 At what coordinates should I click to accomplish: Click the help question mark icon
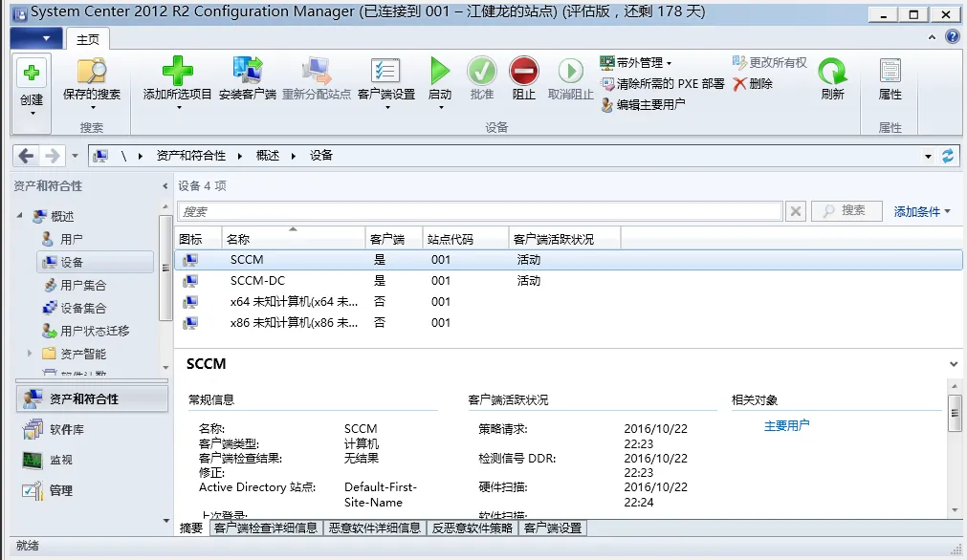click(953, 37)
